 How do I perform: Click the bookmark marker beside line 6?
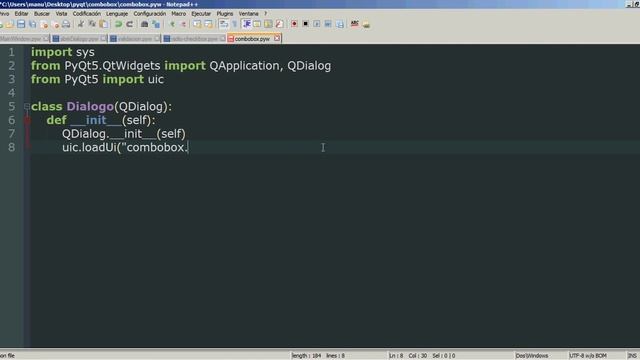[27, 120]
